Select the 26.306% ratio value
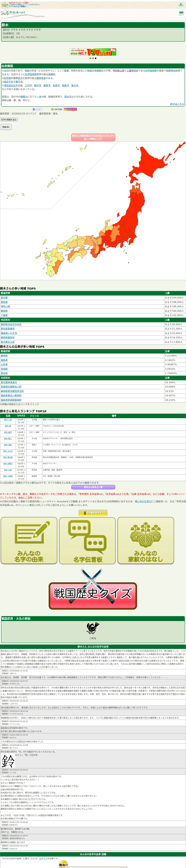Screen dimensions: 186x868 click(x=170, y=382)
